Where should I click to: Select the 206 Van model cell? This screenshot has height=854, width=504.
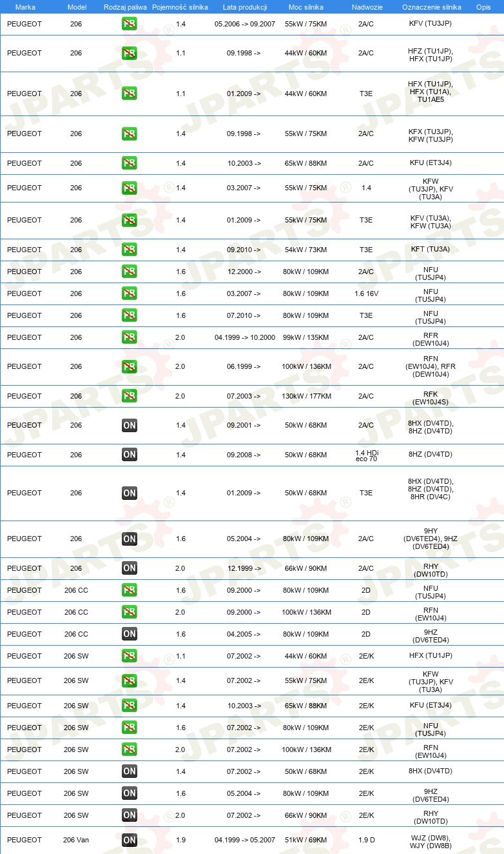[76, 840]
